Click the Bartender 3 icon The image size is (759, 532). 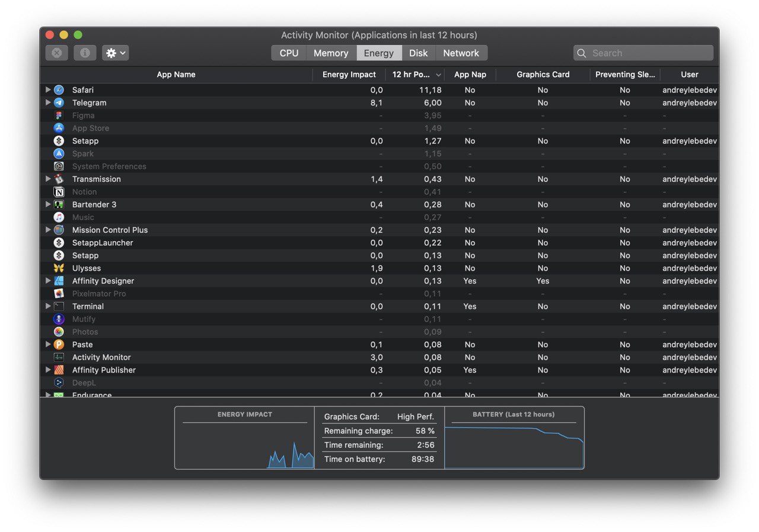tap(59, 204)
